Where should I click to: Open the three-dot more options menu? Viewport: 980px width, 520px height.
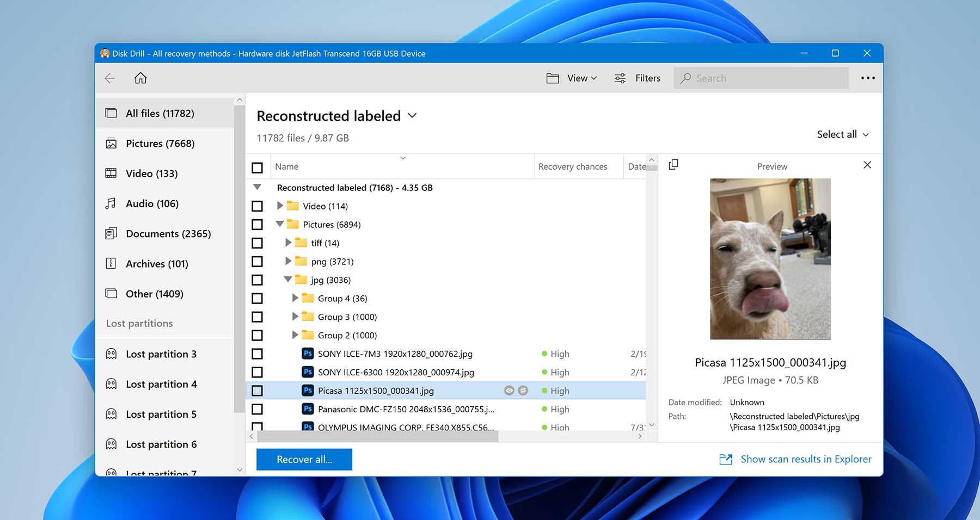(868, 78)
